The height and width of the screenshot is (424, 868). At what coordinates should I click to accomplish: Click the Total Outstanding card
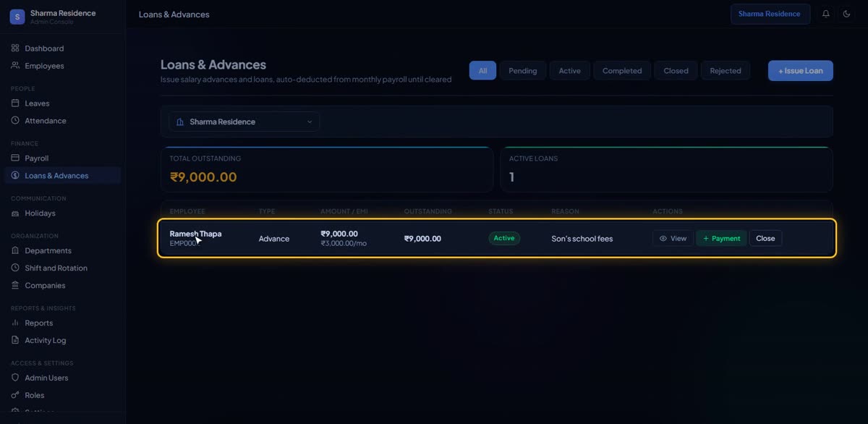pos(327,169)
